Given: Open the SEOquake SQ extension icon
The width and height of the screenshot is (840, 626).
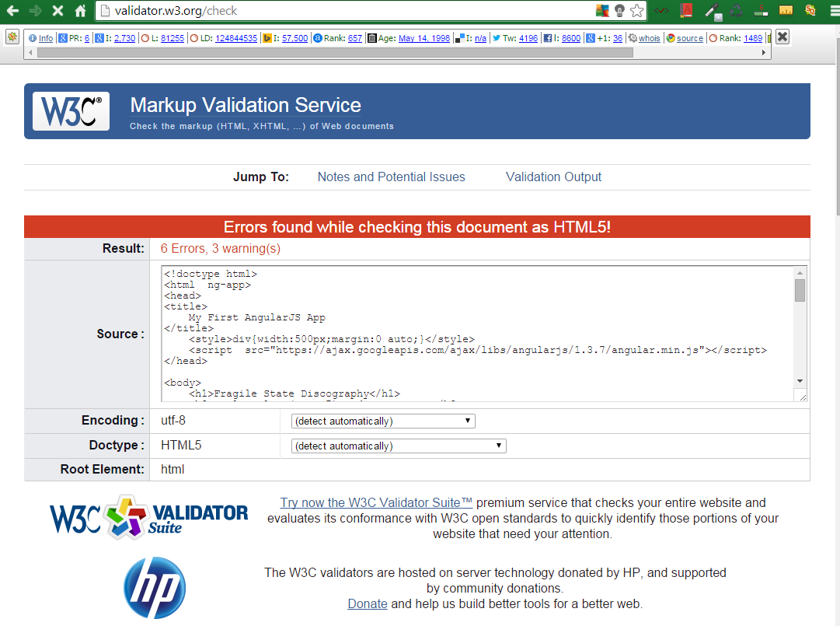Looking at the screenshot, I should pyautogui.click(x=810, y=10).
